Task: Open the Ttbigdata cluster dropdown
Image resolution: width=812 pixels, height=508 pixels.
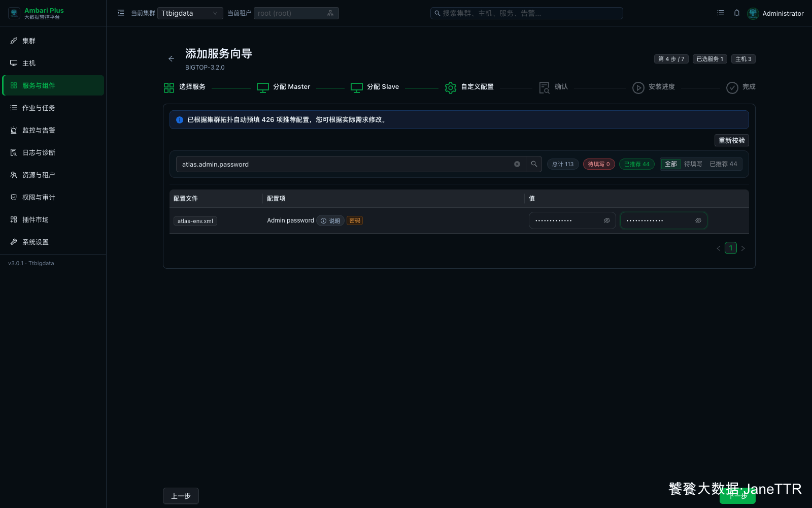Action: [x=190, y=13]
